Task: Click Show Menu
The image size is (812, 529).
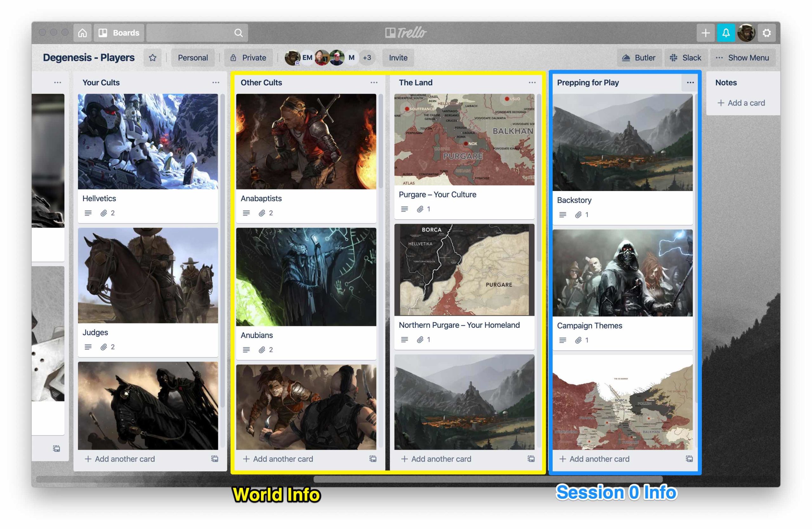Action: pos(743,58)
